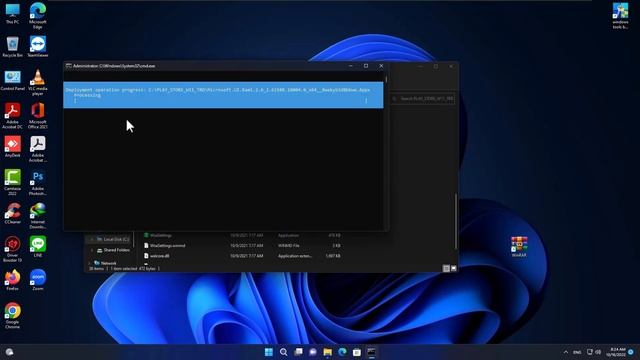Open the notification badge in the tray
Image resolution: width=640 pixels, height=360 pixels.
631,352
